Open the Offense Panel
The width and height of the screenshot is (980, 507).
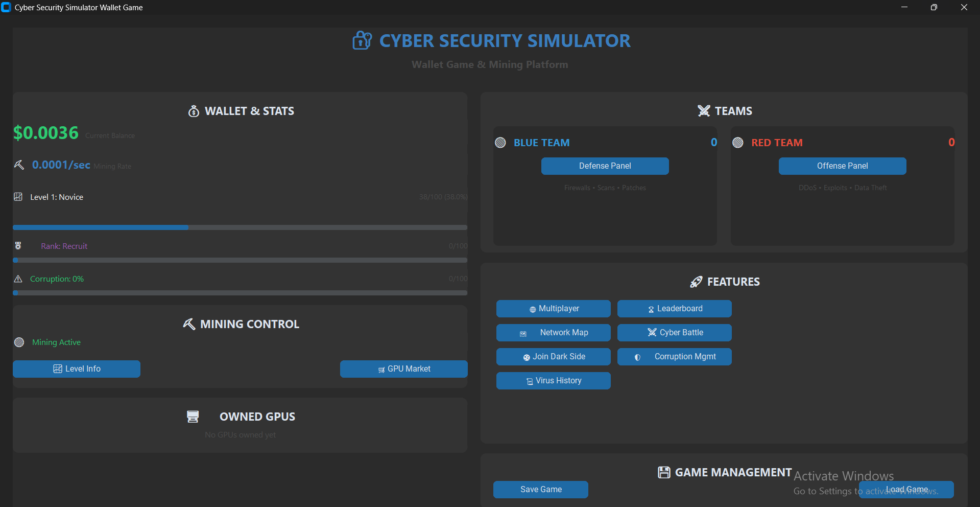[842, 166]
